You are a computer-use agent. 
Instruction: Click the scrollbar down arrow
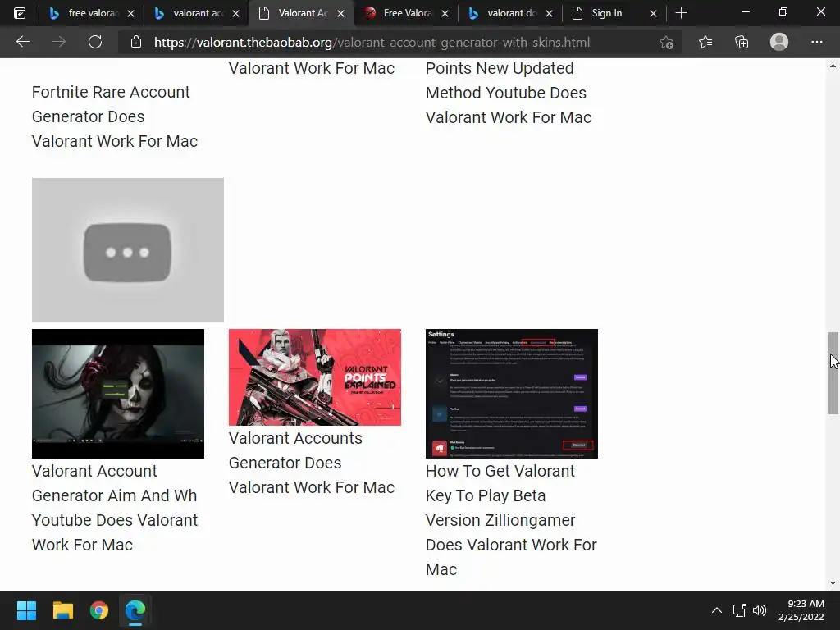[833, 583]
